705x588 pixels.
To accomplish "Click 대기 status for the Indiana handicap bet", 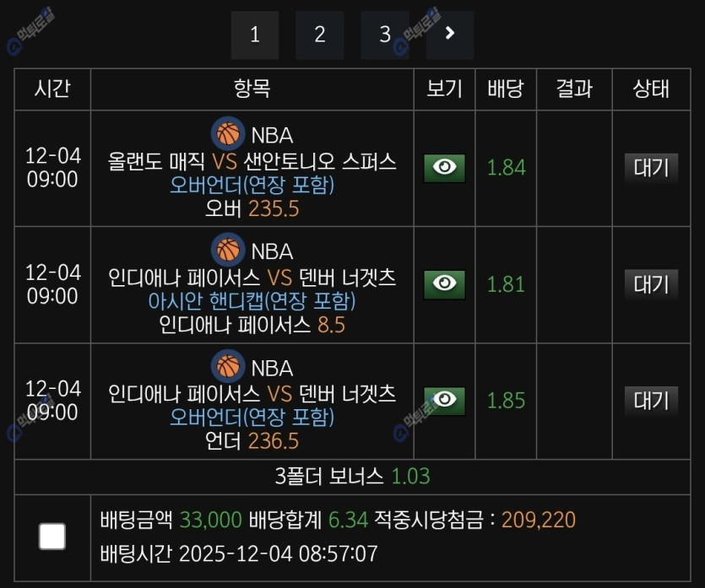I will pyautogui.click(x=651, y=283).
